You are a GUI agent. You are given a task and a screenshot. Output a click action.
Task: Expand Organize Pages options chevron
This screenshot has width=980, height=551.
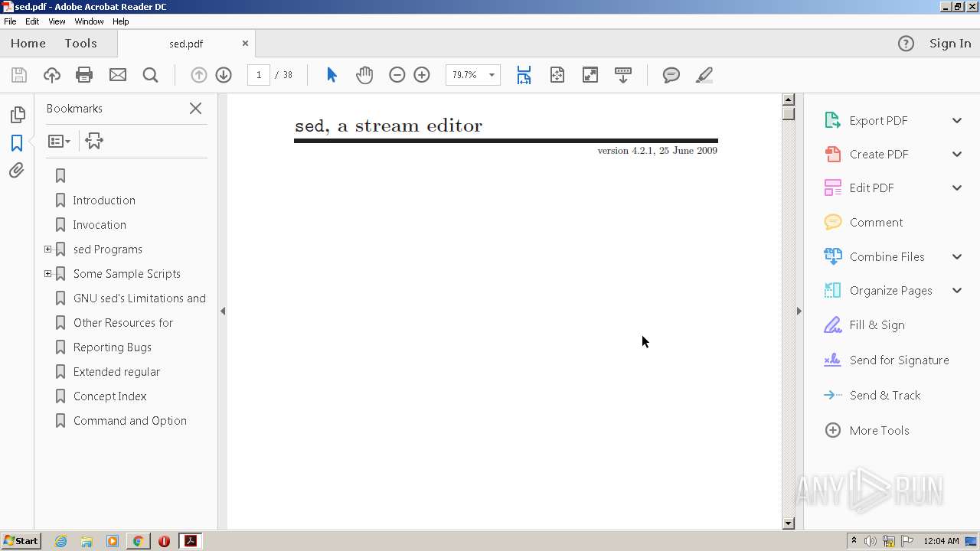[957, 291]
